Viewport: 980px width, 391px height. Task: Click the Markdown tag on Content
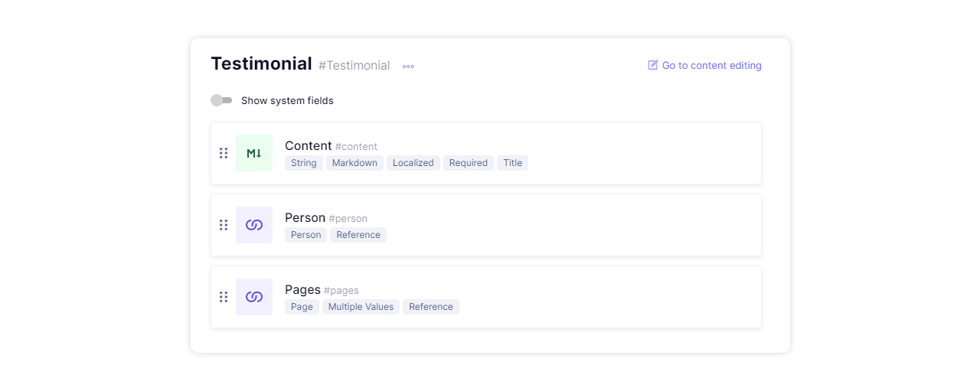point(354,163)
